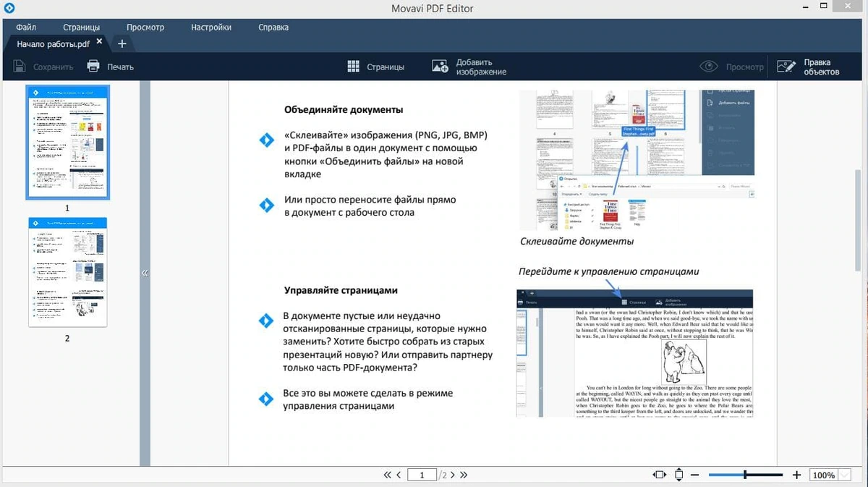868x487 pixels.
Task: Go to the last page
Action: [464, 475]
